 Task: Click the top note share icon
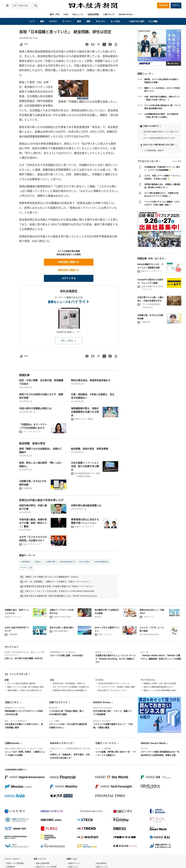click(x=98, y=44)
